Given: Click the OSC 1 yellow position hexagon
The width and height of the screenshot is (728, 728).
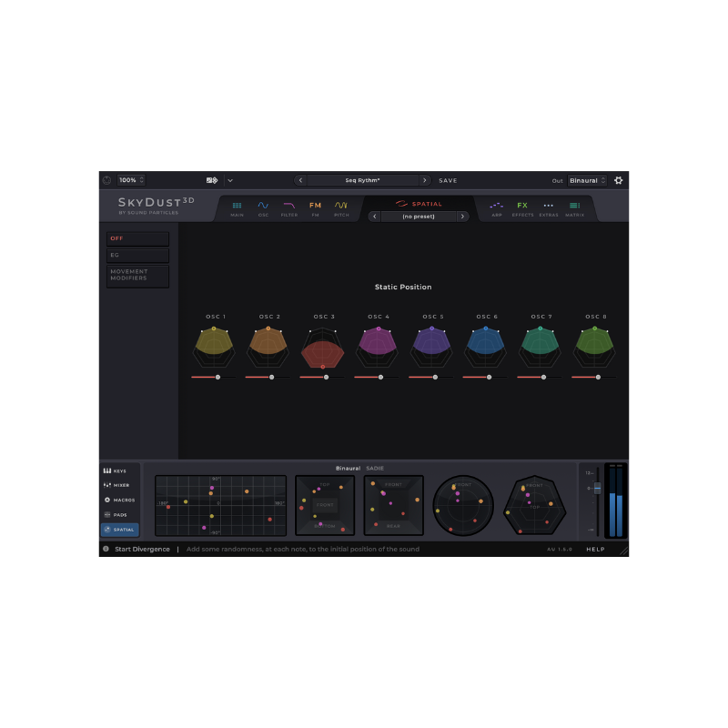Looking at the screenshot, I should [x=214, y=348].
